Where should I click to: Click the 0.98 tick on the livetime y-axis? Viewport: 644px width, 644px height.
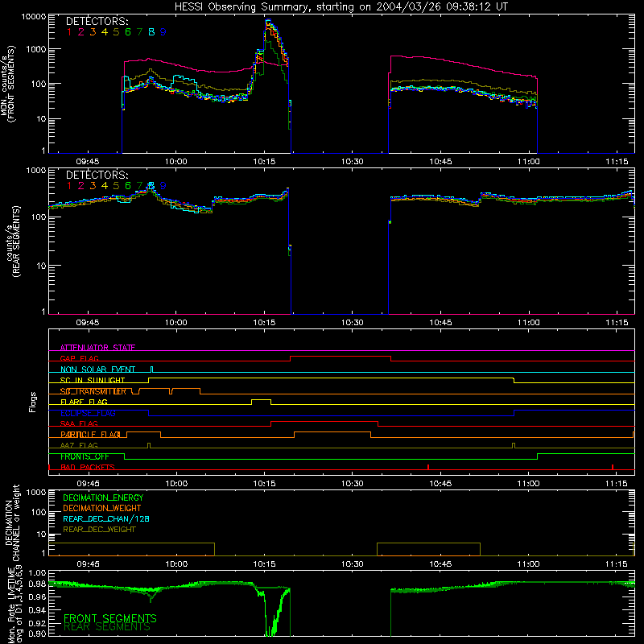coord(37,584)
